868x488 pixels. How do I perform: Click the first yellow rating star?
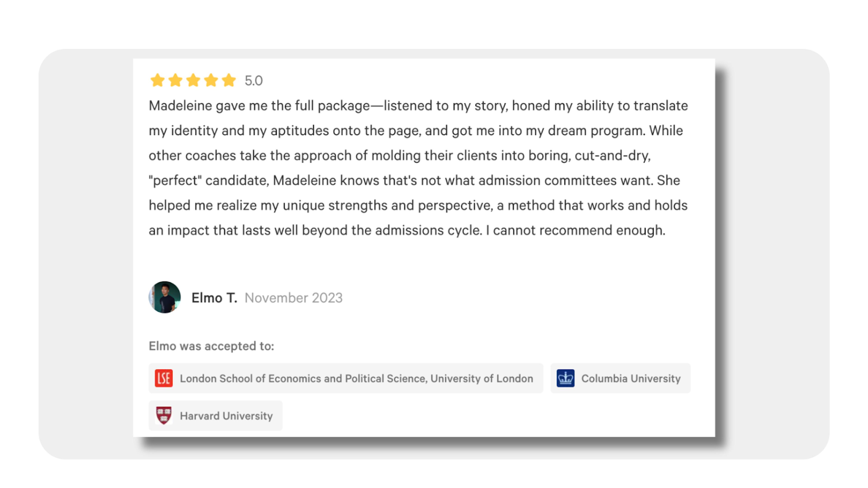(x=157, y=80)
